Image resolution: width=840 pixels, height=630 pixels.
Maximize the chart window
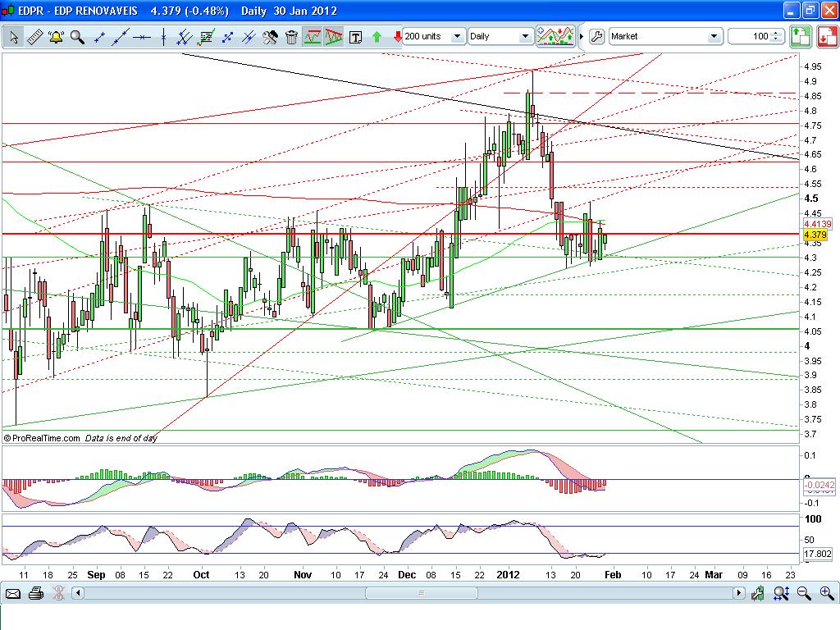[x=810, y=10]
